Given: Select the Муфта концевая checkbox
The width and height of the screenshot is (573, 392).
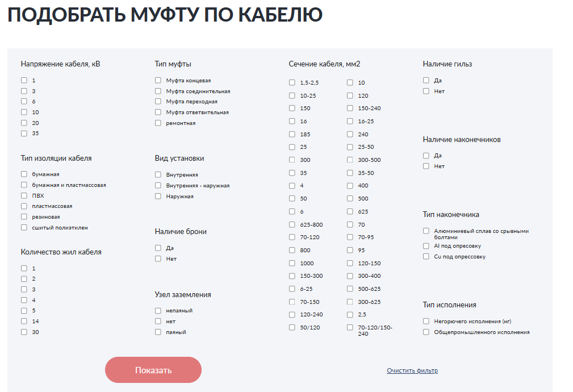Looking at the screenshot, I should click(158, 81).
